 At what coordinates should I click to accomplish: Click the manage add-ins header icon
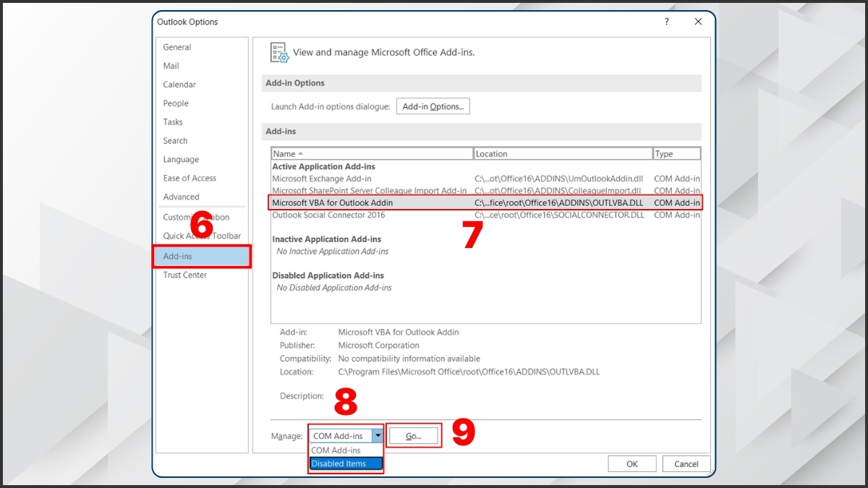tap(279, 53)
